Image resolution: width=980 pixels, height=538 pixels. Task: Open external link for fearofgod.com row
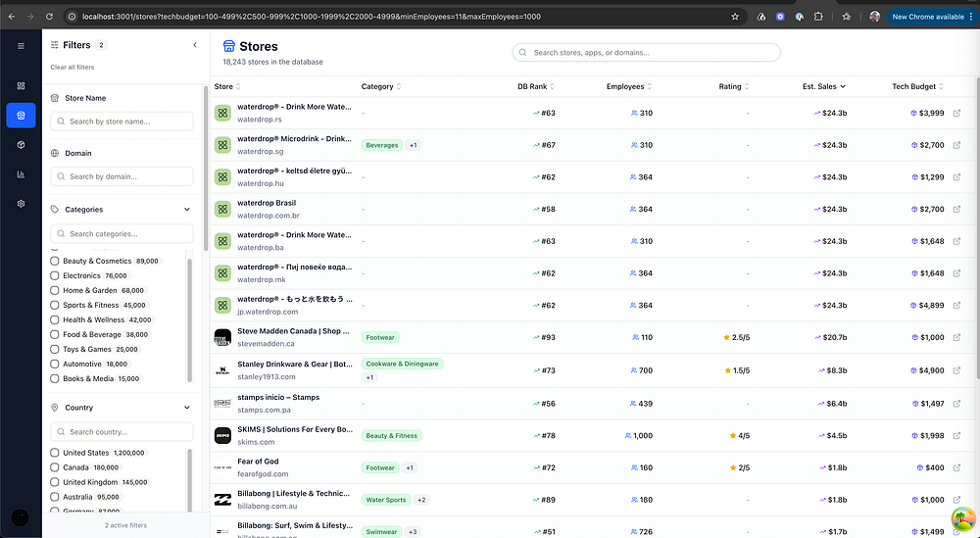click(x=956, y=467)
